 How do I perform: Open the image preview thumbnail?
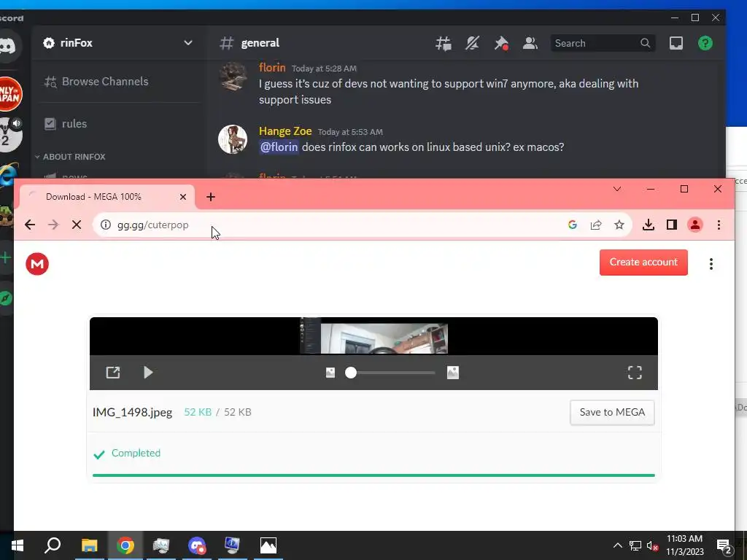pyautogui.click(x=374, y=336)
